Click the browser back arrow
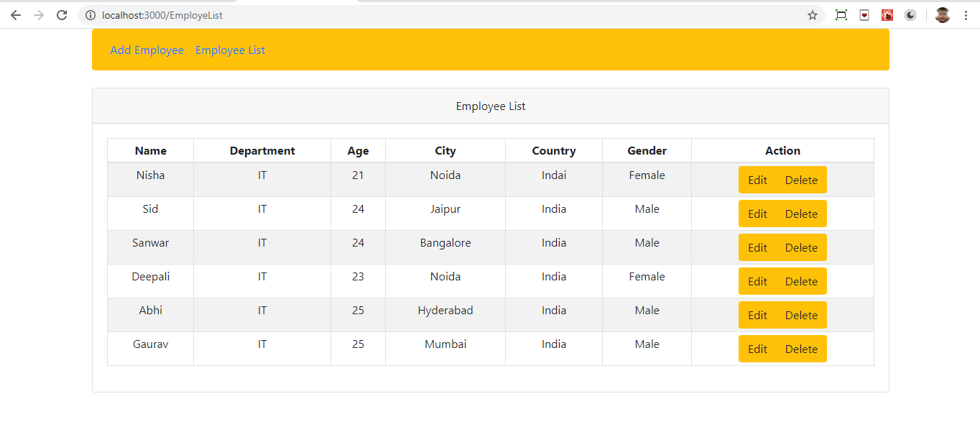The width and height of the screenshot is (980, 440). (x=16, y=15)
